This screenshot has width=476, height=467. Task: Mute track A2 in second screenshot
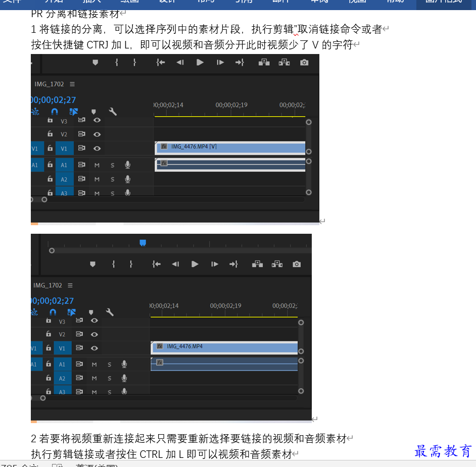tap(94, 379)
